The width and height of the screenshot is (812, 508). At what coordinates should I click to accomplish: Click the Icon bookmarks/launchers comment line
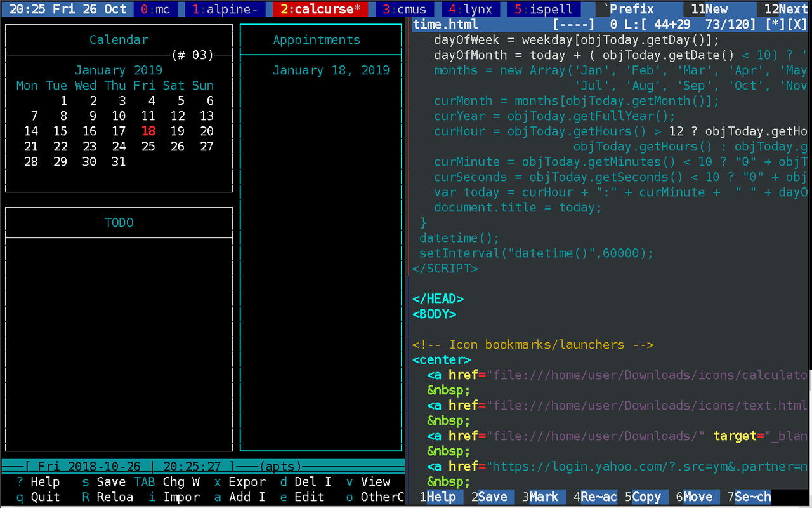(533, 344)
